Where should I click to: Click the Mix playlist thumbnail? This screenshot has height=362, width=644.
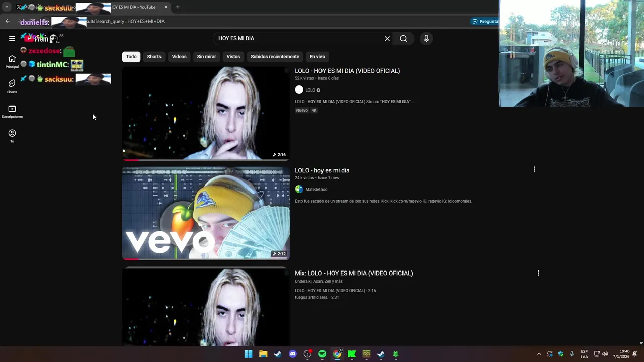[206, 306]
